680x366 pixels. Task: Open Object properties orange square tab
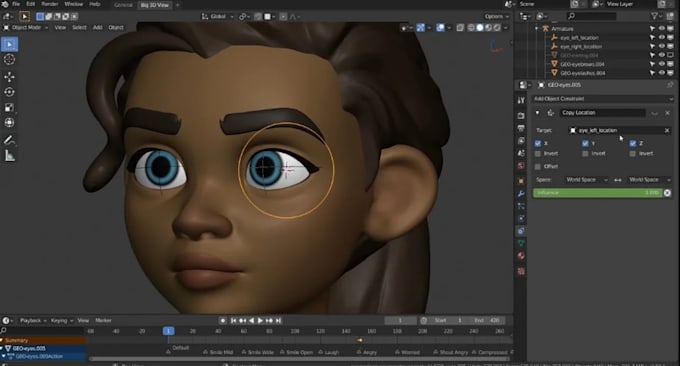(521, 181)
